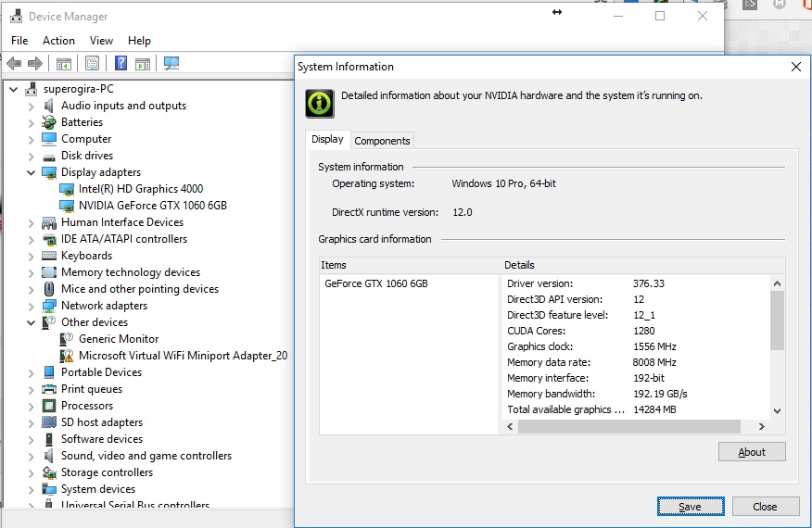Select NVIDIA GeForce GTX 1060 6GB device

click(x=153, y=206)
